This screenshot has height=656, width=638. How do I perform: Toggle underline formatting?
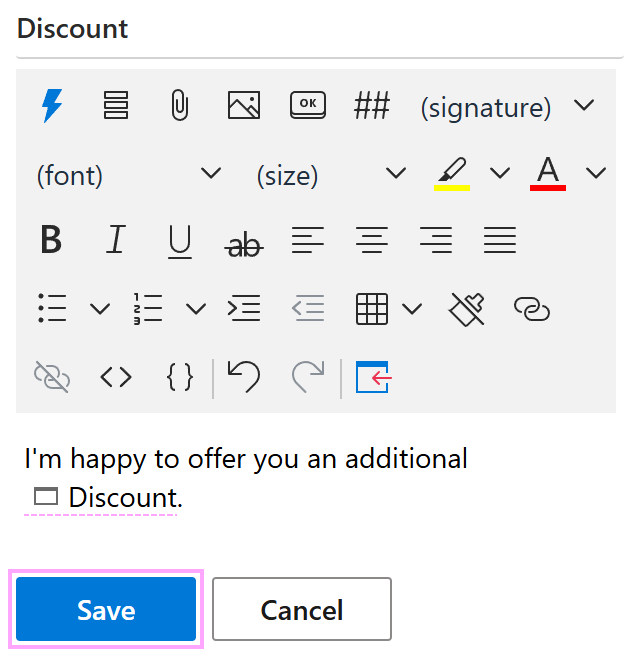[x=180, y=240]
